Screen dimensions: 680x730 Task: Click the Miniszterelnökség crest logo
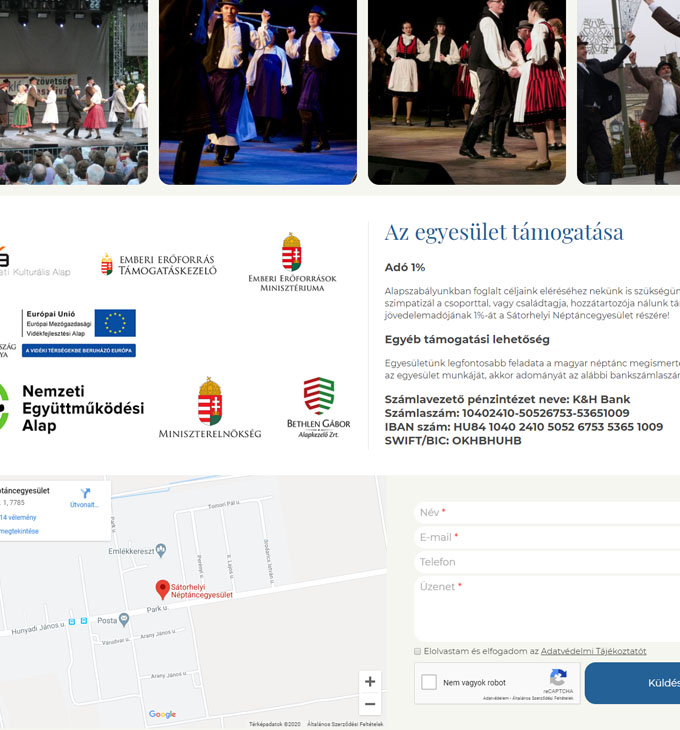[x=210, y=407]
